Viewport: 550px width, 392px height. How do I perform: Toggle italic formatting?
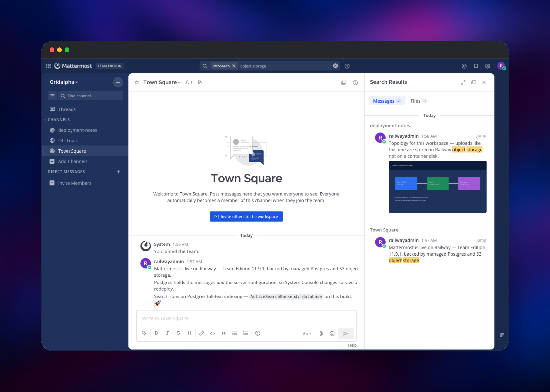167,333
